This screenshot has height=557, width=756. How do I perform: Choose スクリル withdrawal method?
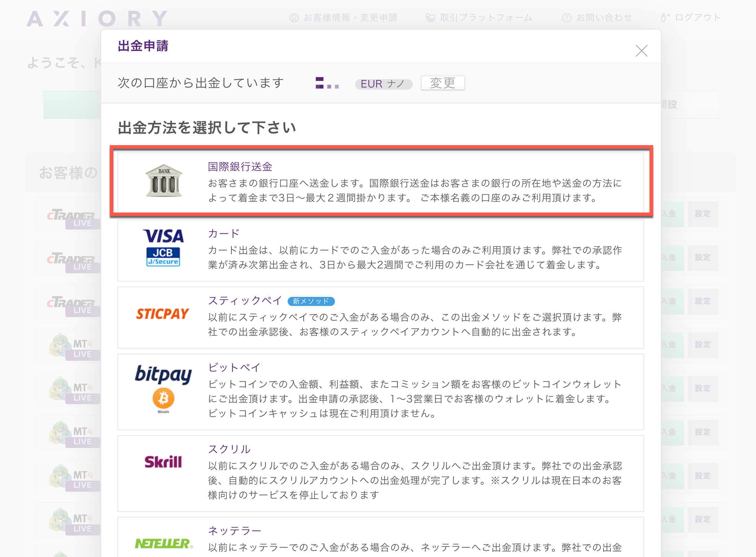[380, 473]
